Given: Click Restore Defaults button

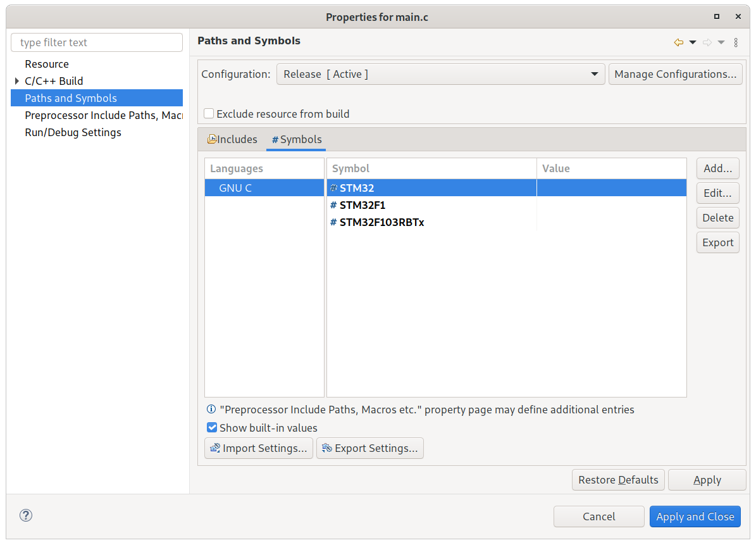Looking at the screenshot, I should pyautogui.click(x=618, y=480).
